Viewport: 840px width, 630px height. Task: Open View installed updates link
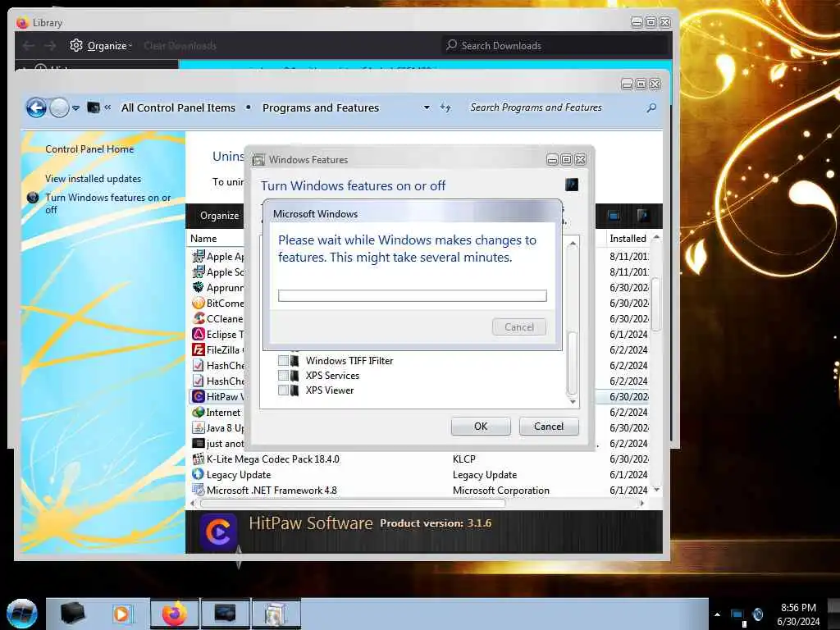pos(94,178)
